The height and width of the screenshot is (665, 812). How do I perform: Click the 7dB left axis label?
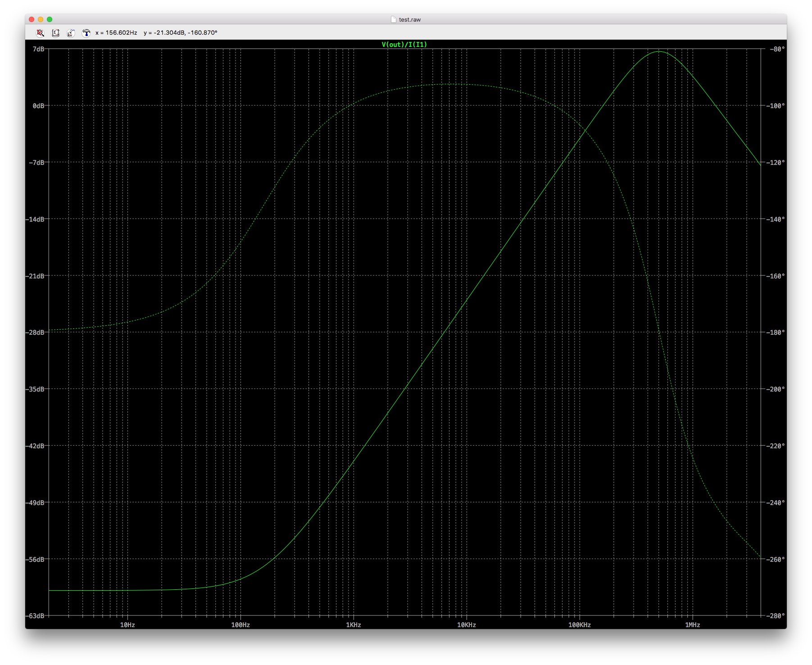[x=39, y=49]
